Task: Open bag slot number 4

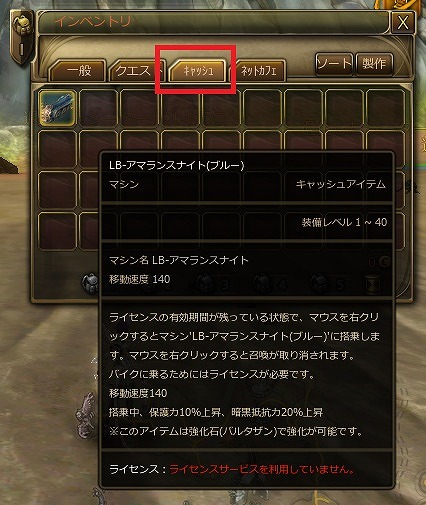Action: pos(269,284)
